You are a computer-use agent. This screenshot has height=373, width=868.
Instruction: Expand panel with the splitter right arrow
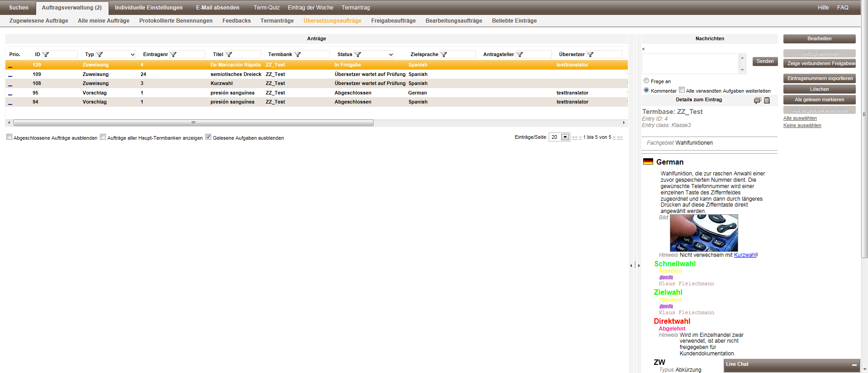pos(639,265)
